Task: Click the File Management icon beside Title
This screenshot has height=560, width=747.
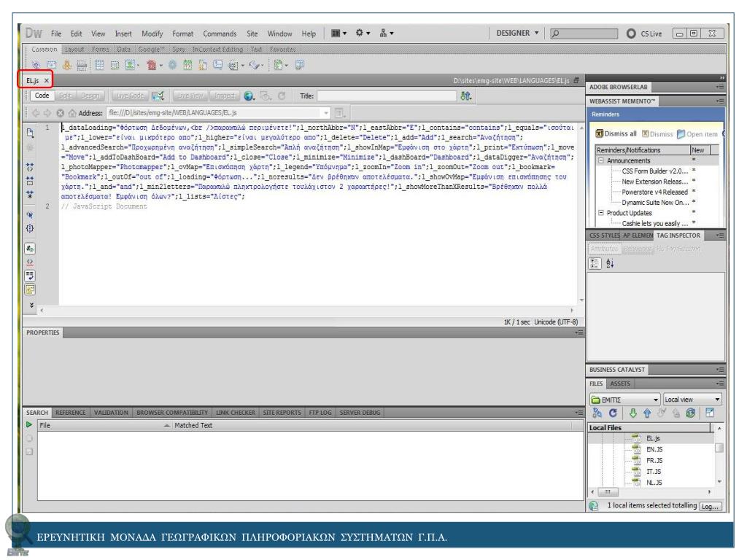Action: click(466, 96)
